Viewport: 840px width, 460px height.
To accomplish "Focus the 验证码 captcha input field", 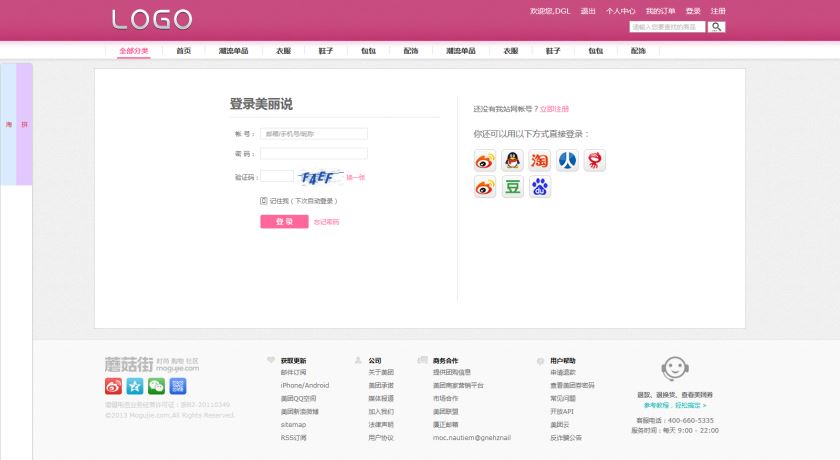I will coord(277,176).
